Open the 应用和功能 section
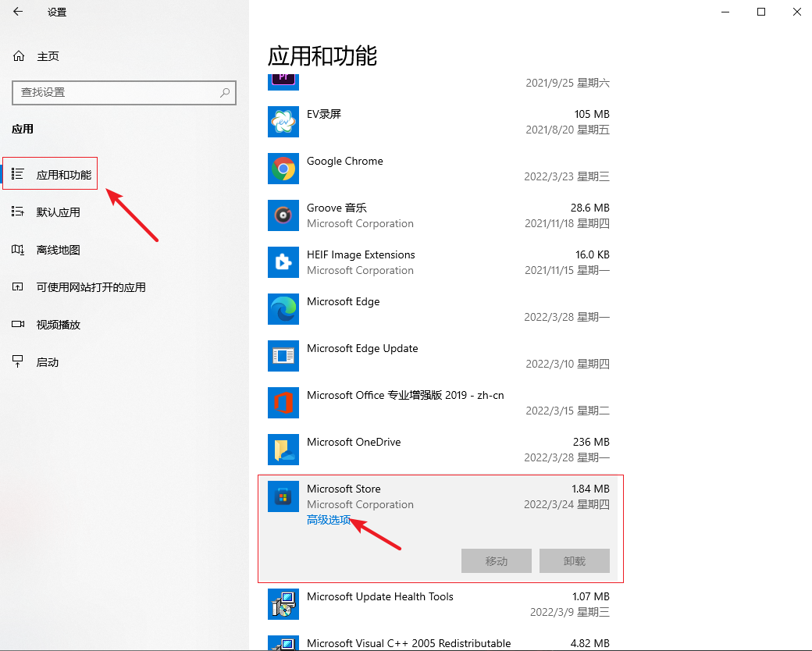This screenshot has height=651, width=812. point(63,175)
